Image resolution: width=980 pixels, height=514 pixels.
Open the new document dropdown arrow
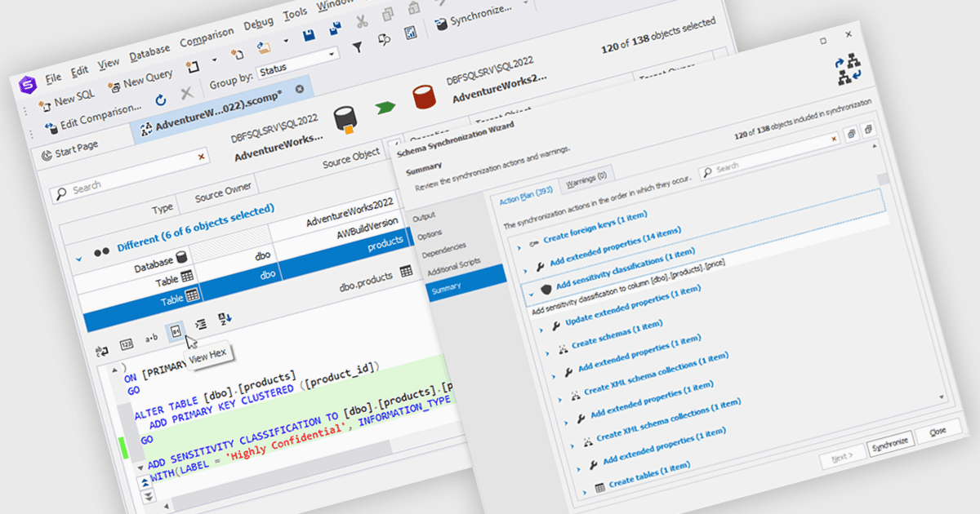click(214, 60)
